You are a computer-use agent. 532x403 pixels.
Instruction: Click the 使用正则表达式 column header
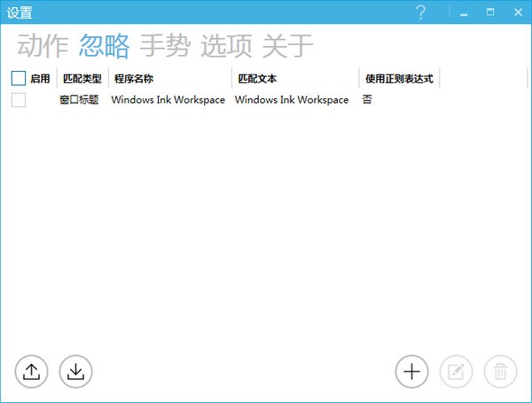pyautogui.click(x=399, y=79)
